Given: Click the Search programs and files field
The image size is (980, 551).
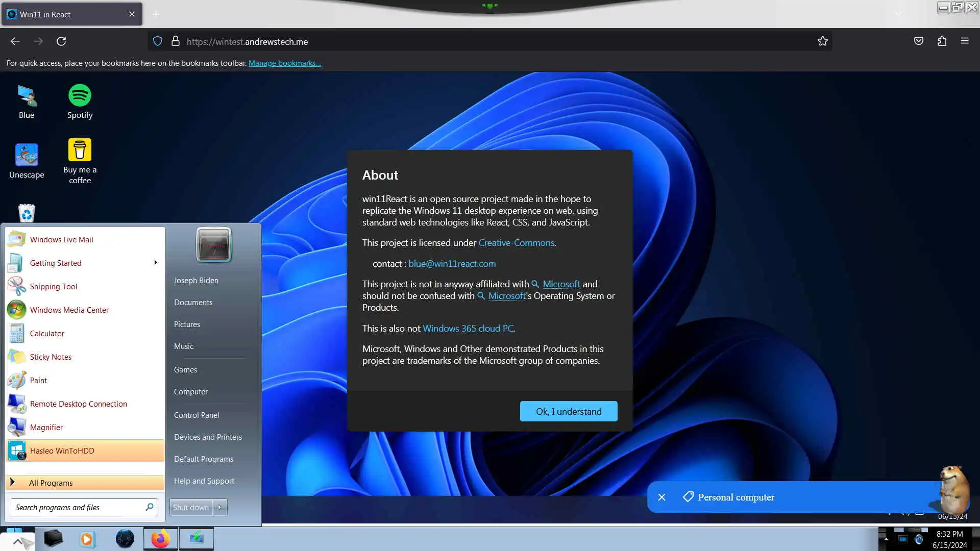Looking at the screenshot, I should click(77, 507).
